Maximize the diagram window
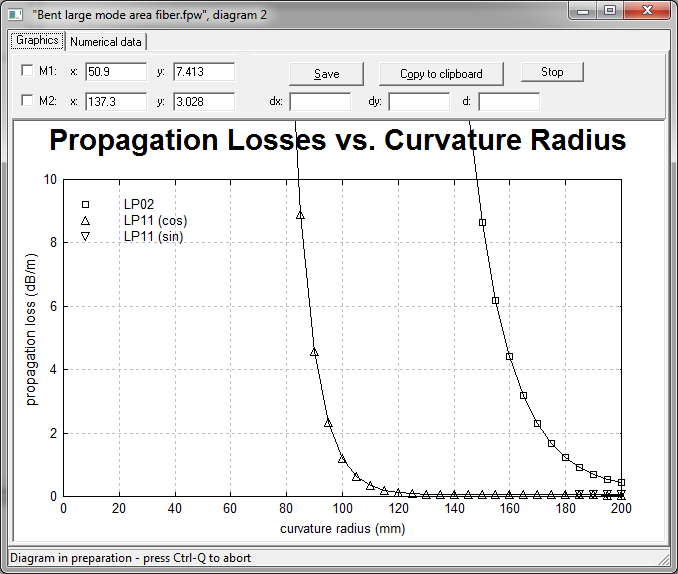The width and height of the screenshot is (678, 574). point(610,11)
